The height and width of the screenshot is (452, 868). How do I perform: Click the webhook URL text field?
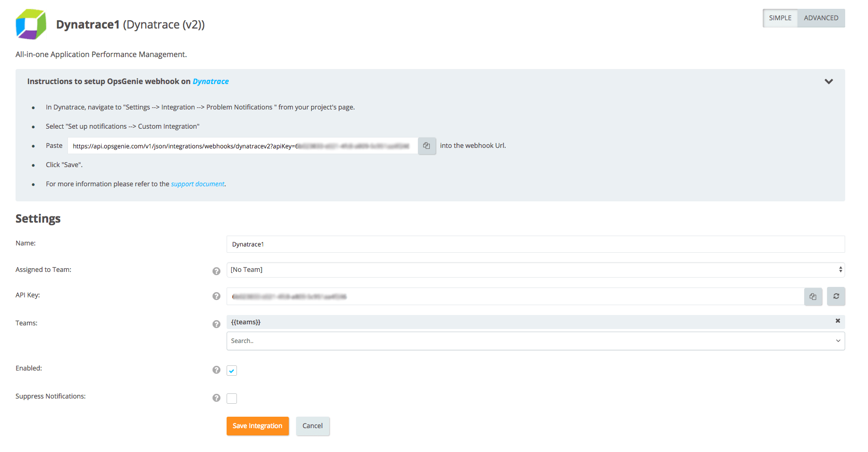(243, 146)
